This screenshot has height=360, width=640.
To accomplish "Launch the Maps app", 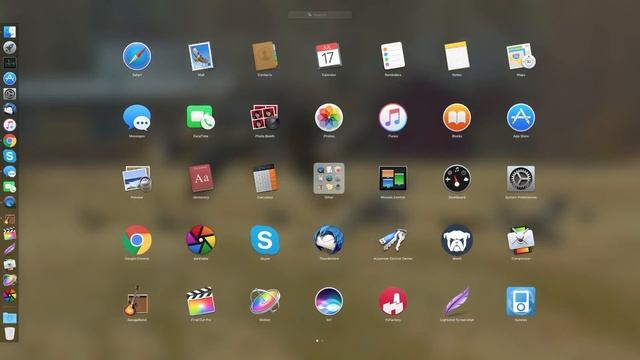I will 521,56.
